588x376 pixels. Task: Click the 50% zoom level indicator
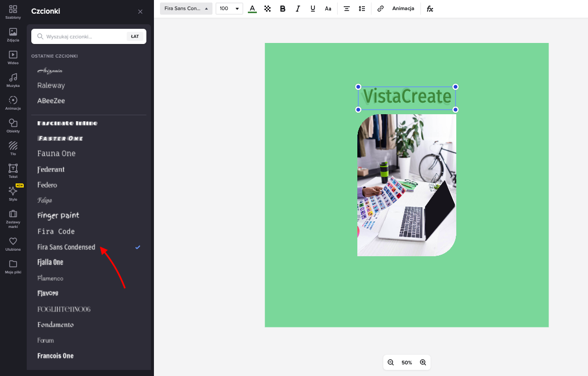point(407,362)
